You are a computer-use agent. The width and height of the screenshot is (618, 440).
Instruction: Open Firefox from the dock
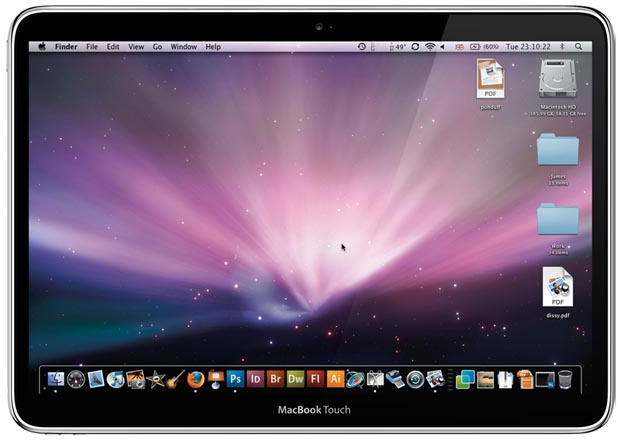pyautogui.click(x=195, y=379)
